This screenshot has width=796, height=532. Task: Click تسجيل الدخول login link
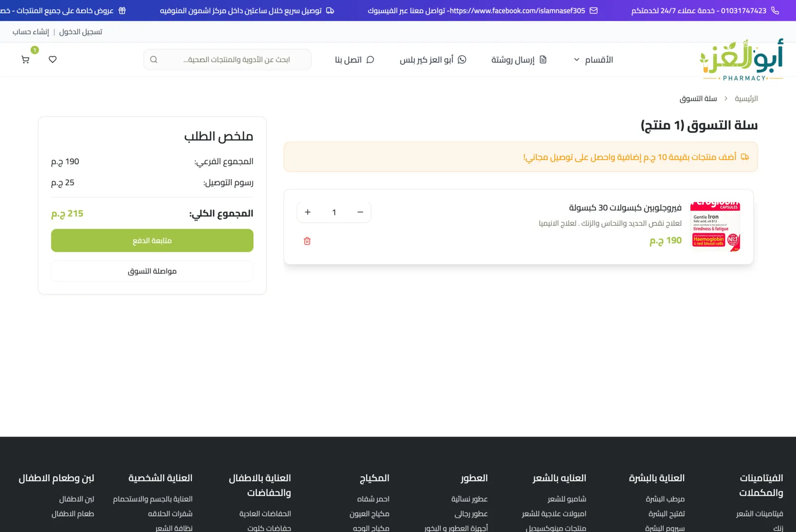(x=81, y=32)
